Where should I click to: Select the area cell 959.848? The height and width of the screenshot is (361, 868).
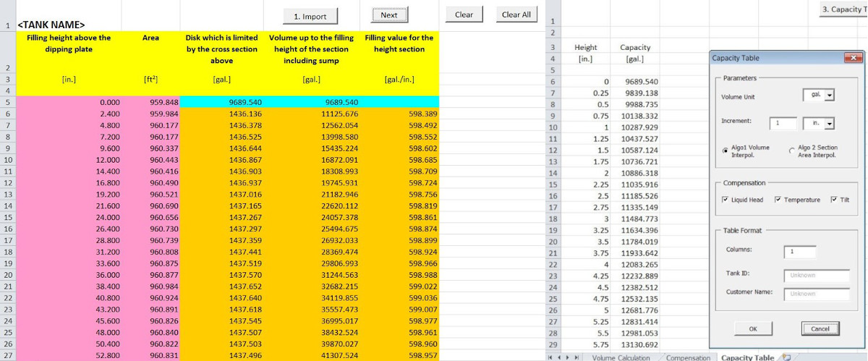pyautogui.click(x=151, y=102)
